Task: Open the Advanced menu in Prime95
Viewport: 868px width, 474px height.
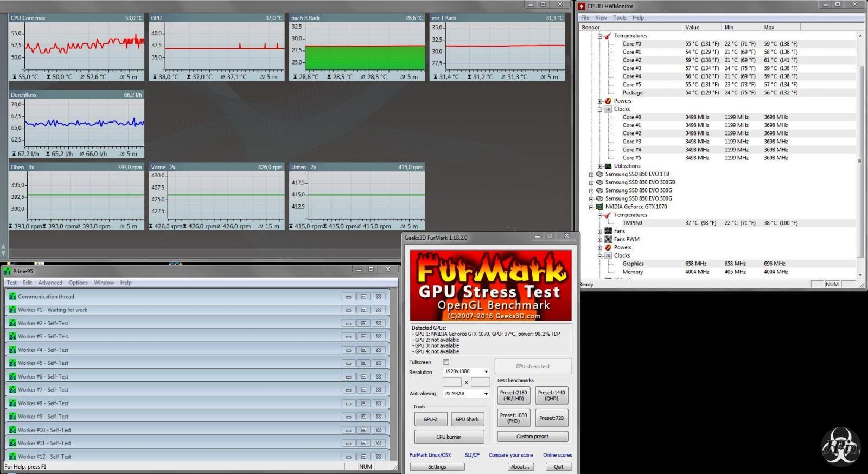Action: [50, 283]
